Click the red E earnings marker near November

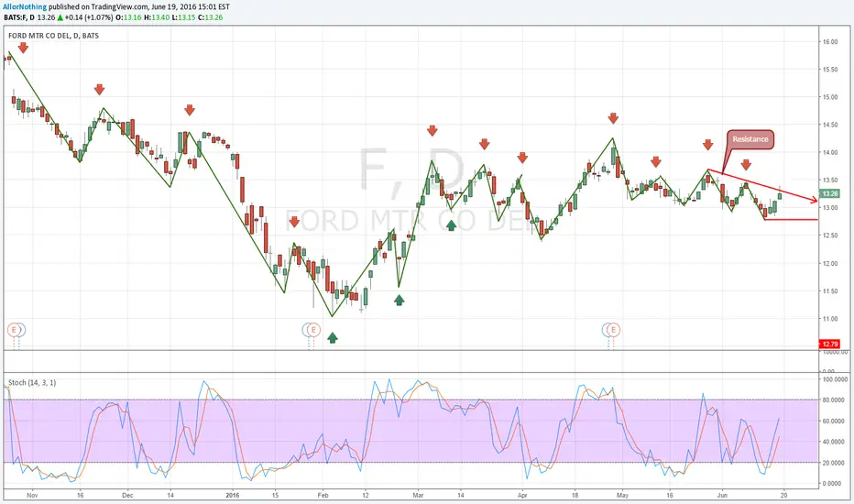pyautogui.click(x=14, y=330)
